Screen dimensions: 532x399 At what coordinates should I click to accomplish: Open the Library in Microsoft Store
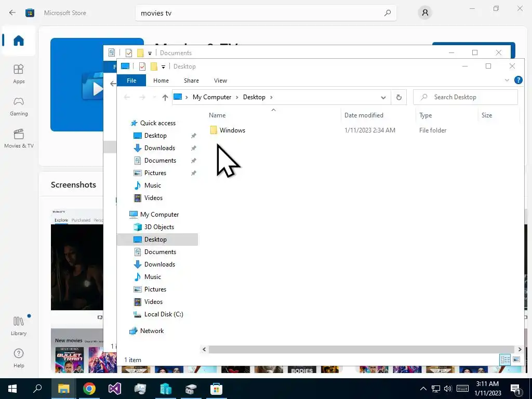coord(19,326)
